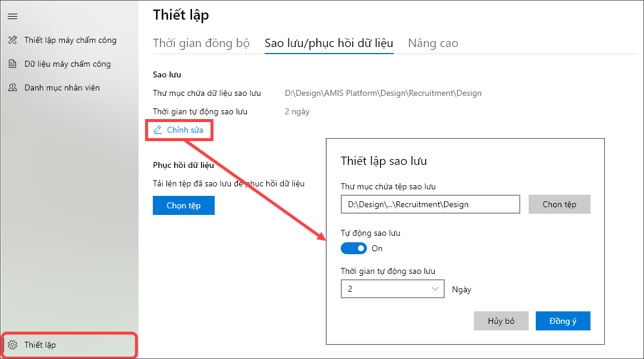
Task: Switch to Sao lưu/phục hồi dữ liệu tab
Action: [x=329, y=43]
